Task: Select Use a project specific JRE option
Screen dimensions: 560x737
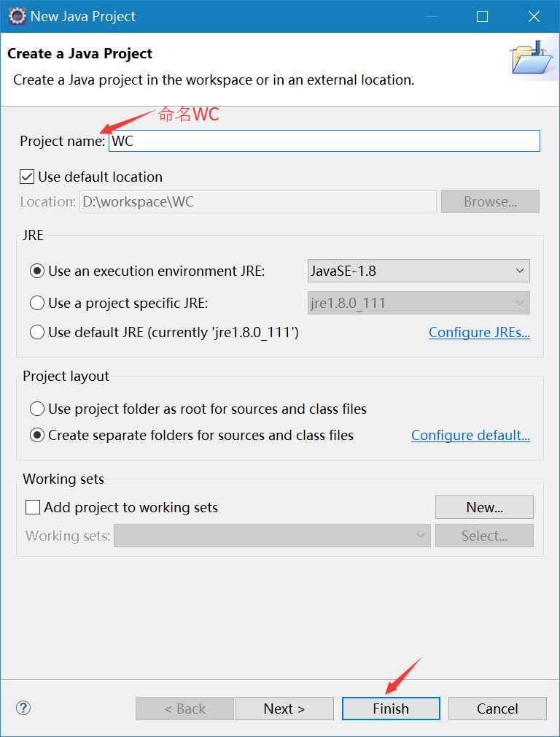Action: [x=37, y=303]
